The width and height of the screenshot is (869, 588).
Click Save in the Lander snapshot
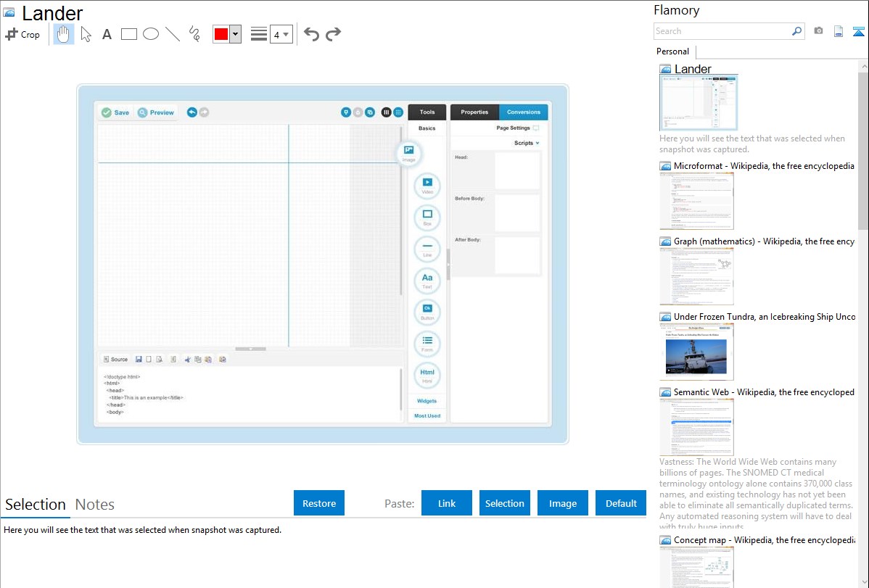(x=115, y=112)
